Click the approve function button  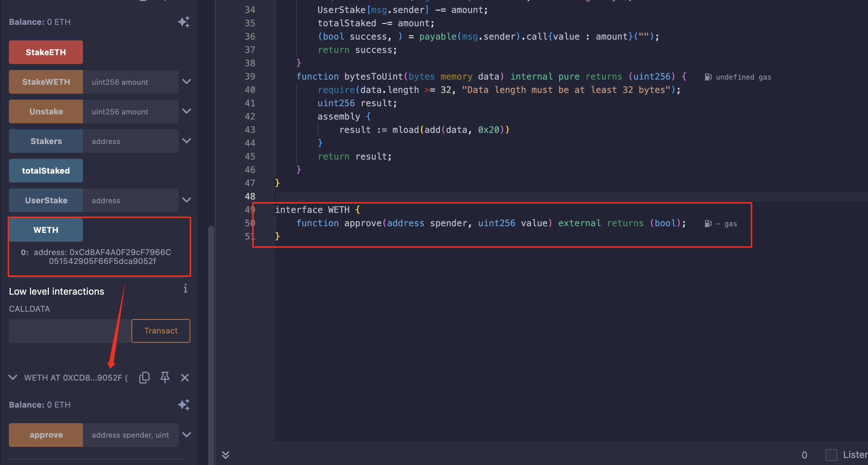click(x=46, y=435)
